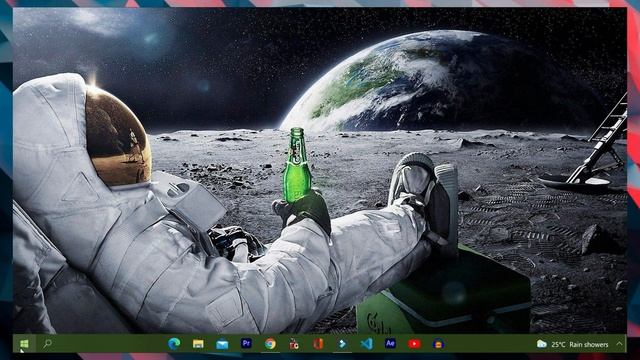The width and height of the screenshot is (640, 360).
Task: Launch Adobe After Effects from the taskbar
Action: click(390, 343)
